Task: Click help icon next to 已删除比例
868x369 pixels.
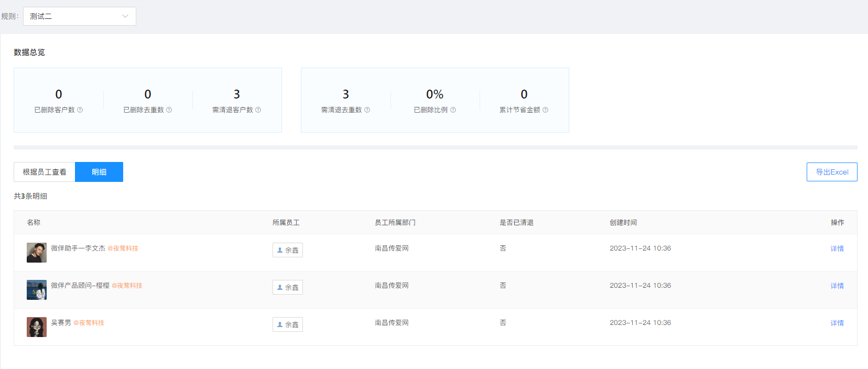Action: 453,110
